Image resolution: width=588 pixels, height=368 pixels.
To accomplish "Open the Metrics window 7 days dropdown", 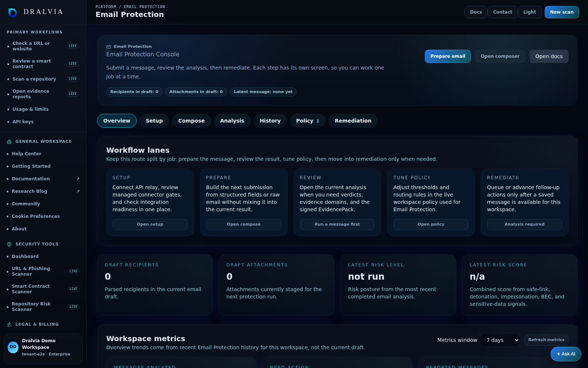I will pyautogui.click(x=500, y=340).
